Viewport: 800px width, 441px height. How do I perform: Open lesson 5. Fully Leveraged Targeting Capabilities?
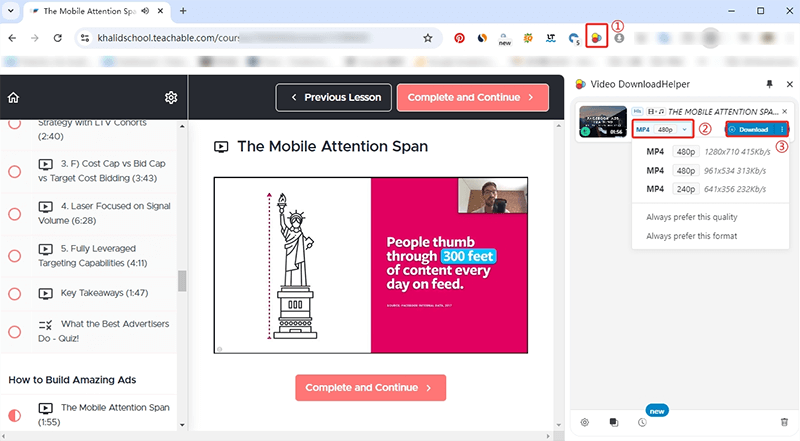(92, 256)
